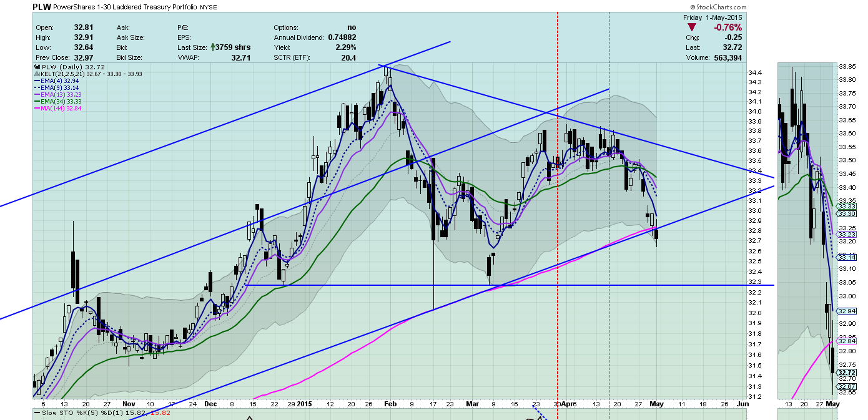
Task: Click the Options value no
Action: (352, 28)
